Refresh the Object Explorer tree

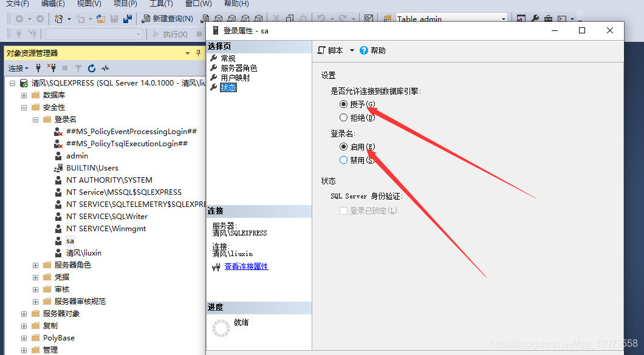pyautogui.click(x=92, y=68)
